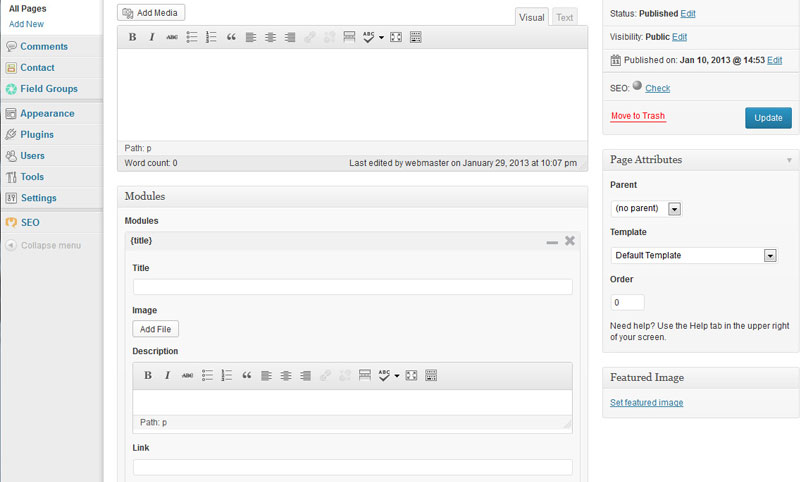The image size is (800, 482).
Task: Open spellchecker language dropdown in main editor
Action: [x=381, y=37]
